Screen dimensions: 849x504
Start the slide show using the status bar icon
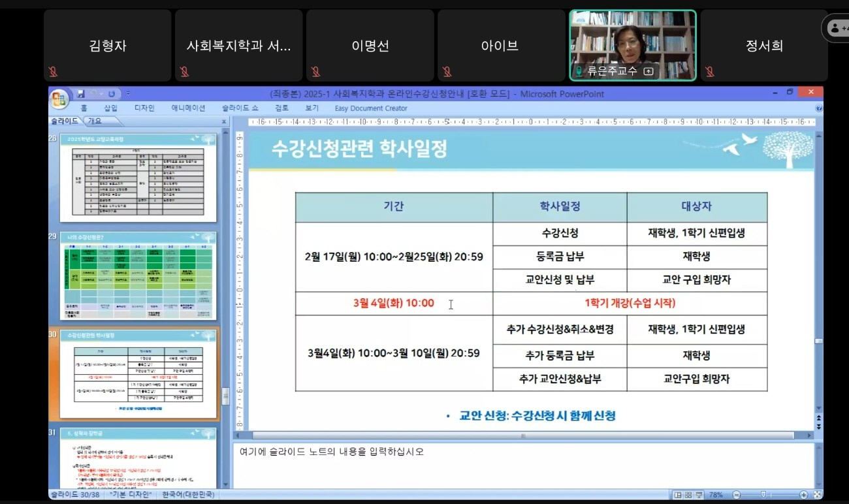(x=699, y=495)
